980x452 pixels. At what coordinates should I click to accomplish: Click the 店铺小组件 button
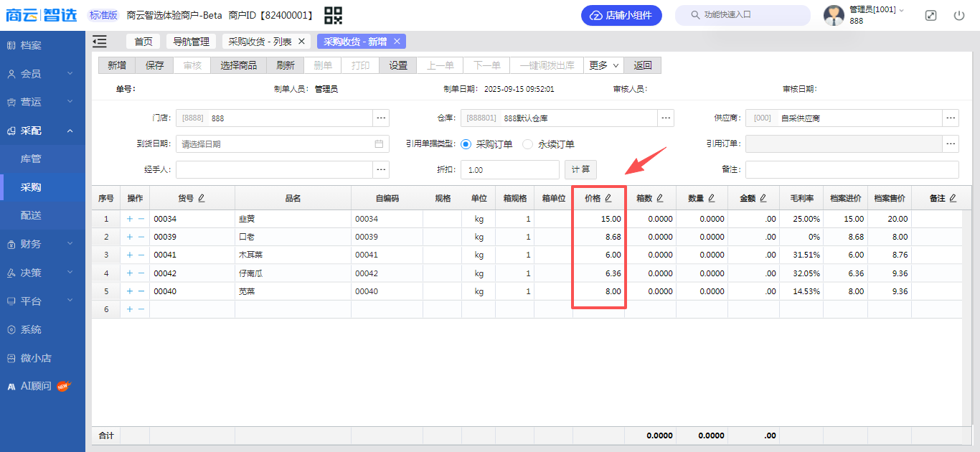621,15
